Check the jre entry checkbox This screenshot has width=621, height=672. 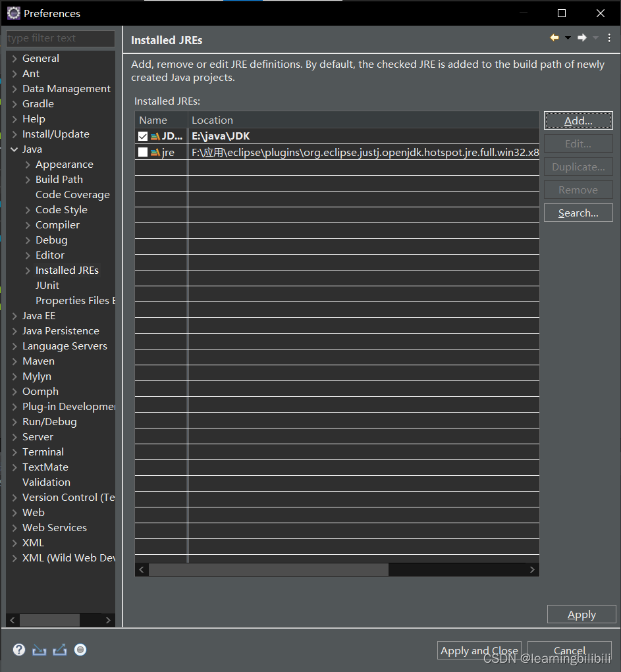[x=143, y=152]
